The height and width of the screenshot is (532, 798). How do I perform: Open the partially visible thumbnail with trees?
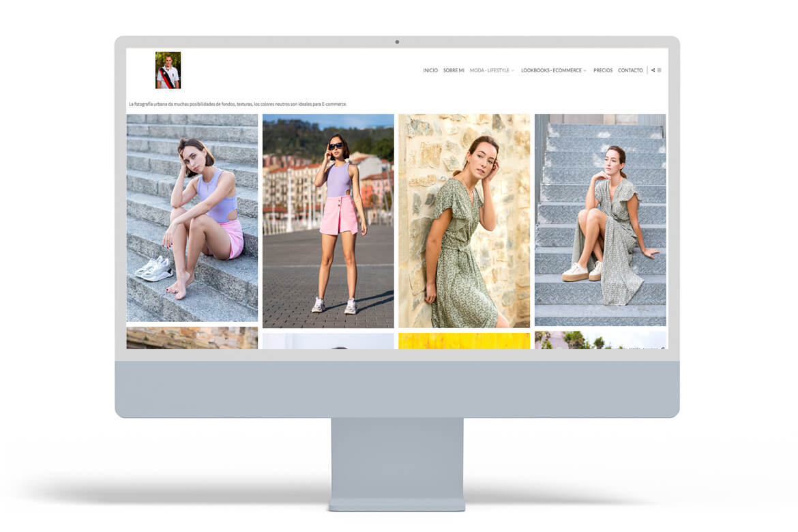tap(600, 340)
